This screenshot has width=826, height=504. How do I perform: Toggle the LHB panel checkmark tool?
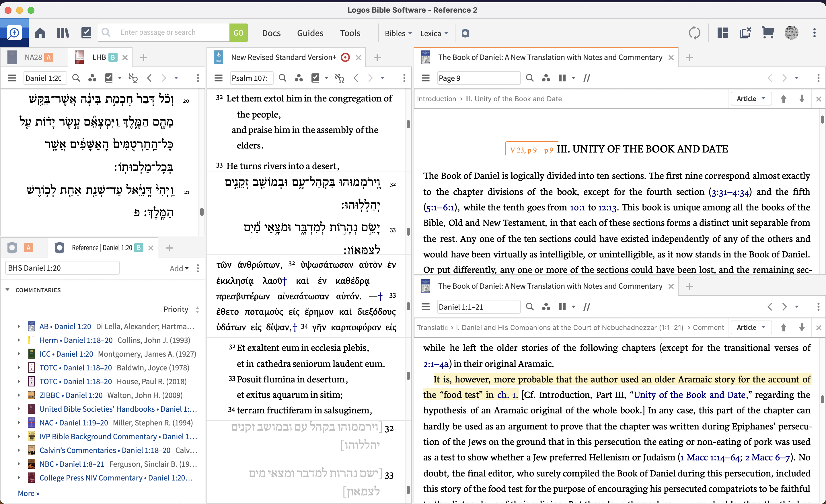tap(109, 78)
